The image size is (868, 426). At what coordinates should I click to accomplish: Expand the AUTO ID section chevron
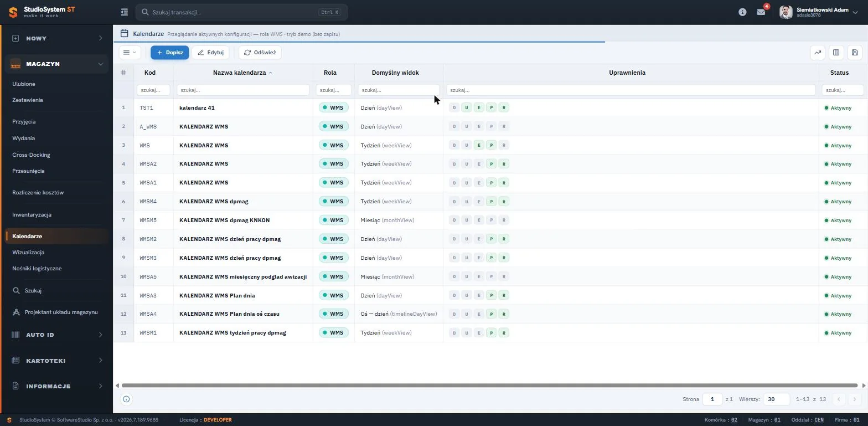pyautogui.click(x=100, y=335)
